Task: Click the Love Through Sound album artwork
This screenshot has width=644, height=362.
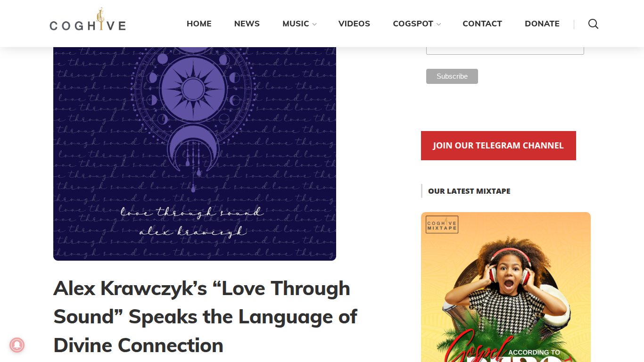Action: pyautogui.click(x=195, y=154)
